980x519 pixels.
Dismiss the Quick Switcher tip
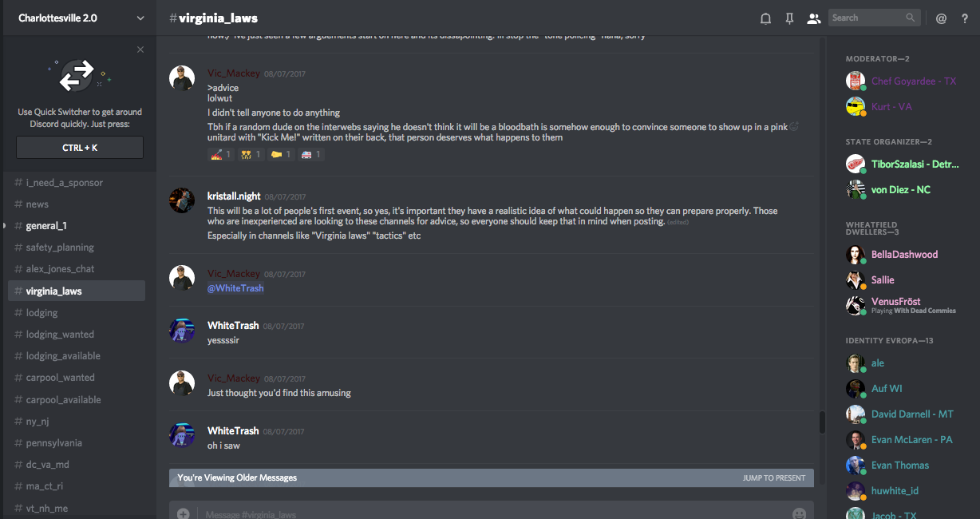(140, 50)
